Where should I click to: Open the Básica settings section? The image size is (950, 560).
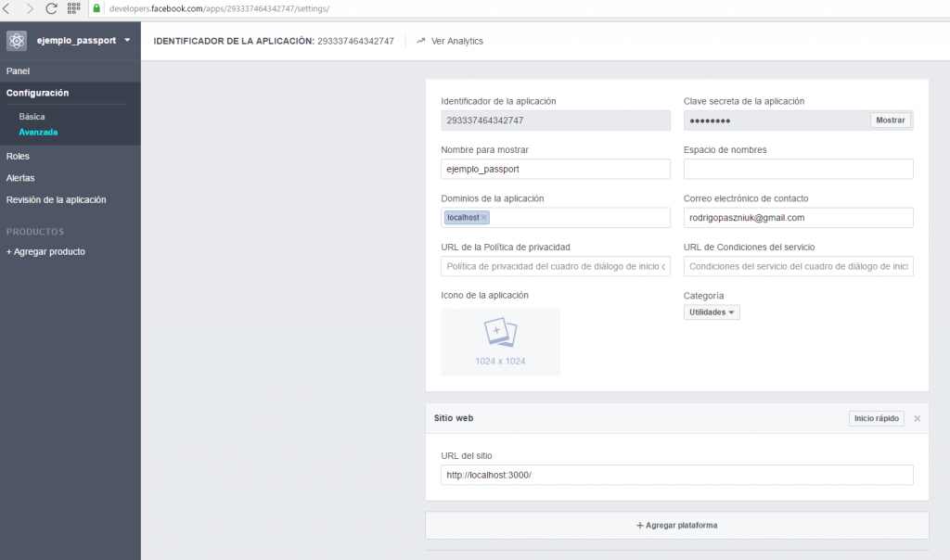32,117
